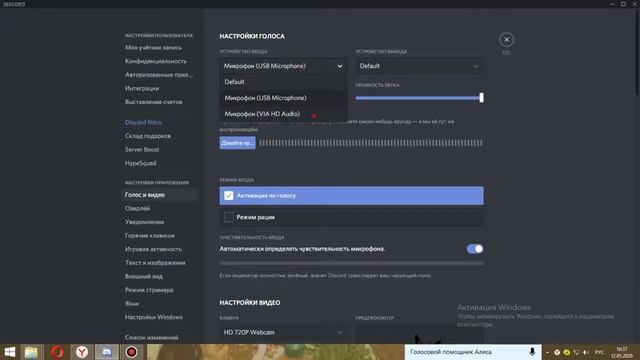640x360 pixels.
Task: Select Голос и видео in sidebar
Action: 160,195
